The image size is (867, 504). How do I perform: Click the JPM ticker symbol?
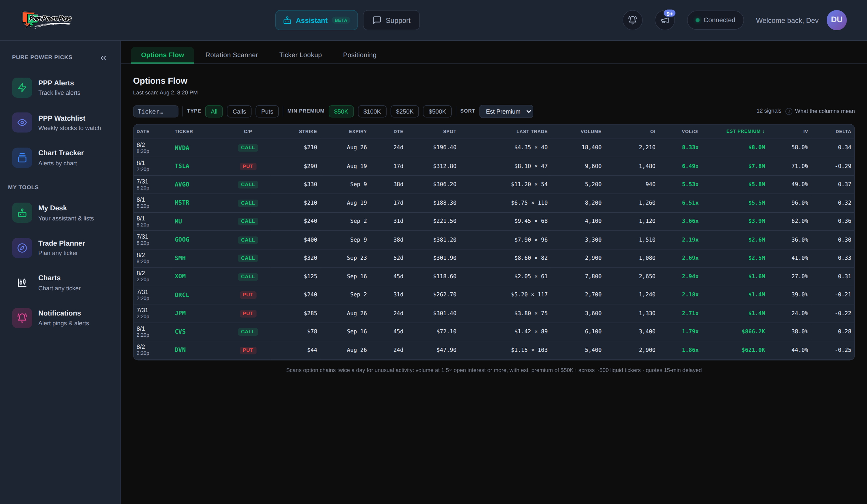coord(180,313)
